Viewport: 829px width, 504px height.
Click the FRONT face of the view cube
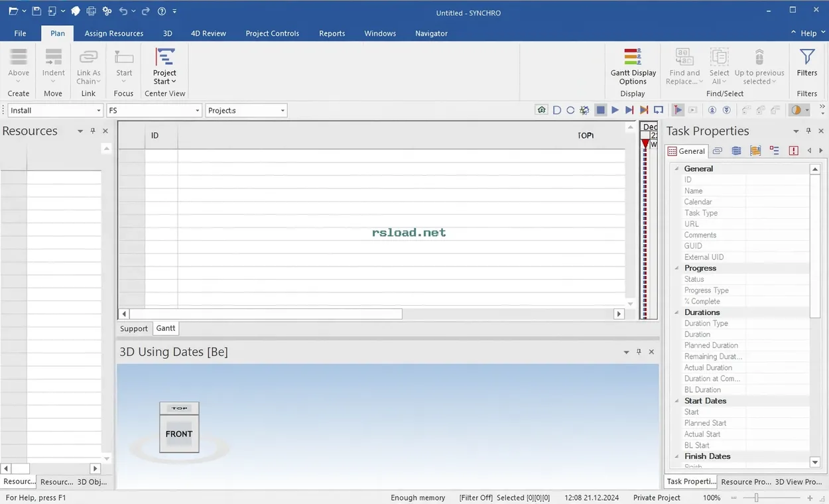point(179,434)
